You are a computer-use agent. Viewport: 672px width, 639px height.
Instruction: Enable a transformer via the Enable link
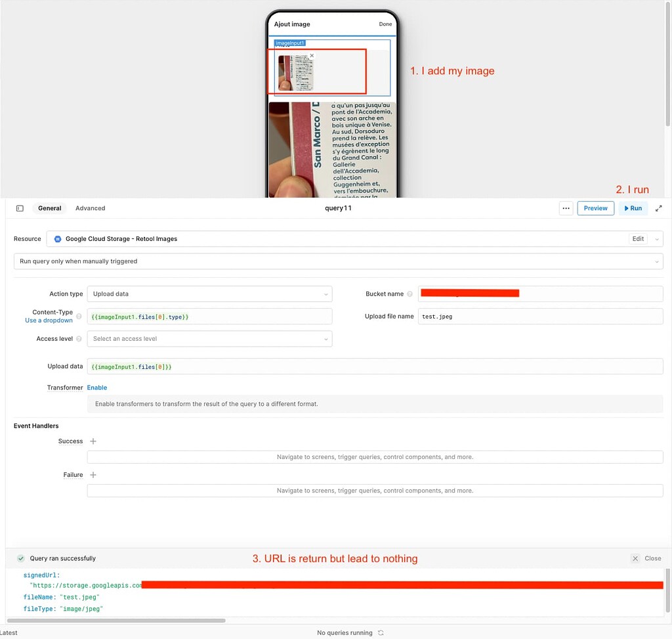click(96, 387)
